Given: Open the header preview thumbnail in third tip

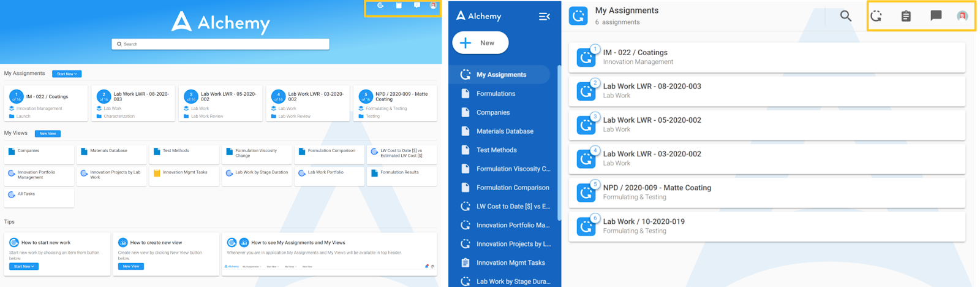Looking at the screenshot, I should (330, 266).
